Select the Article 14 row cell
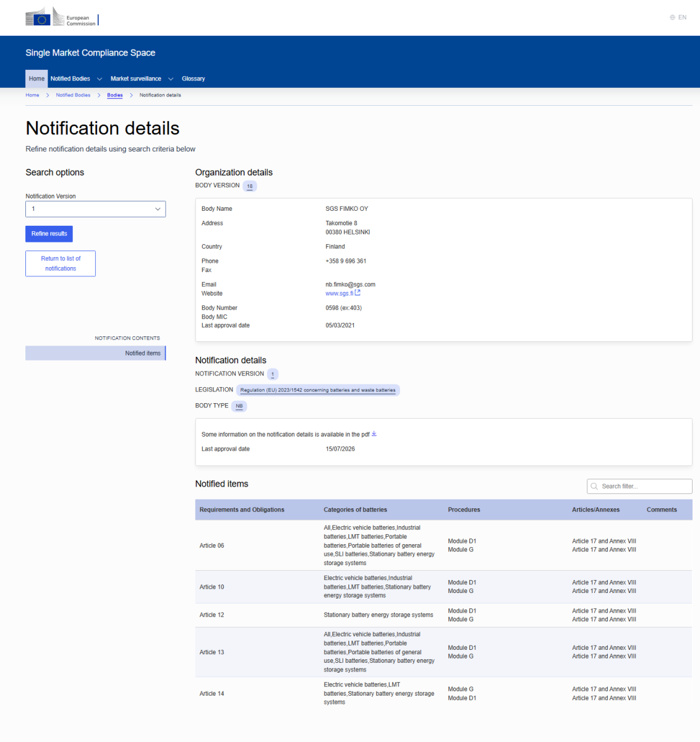Viewport: 700px width, 742px height. (x=212, y=694)
